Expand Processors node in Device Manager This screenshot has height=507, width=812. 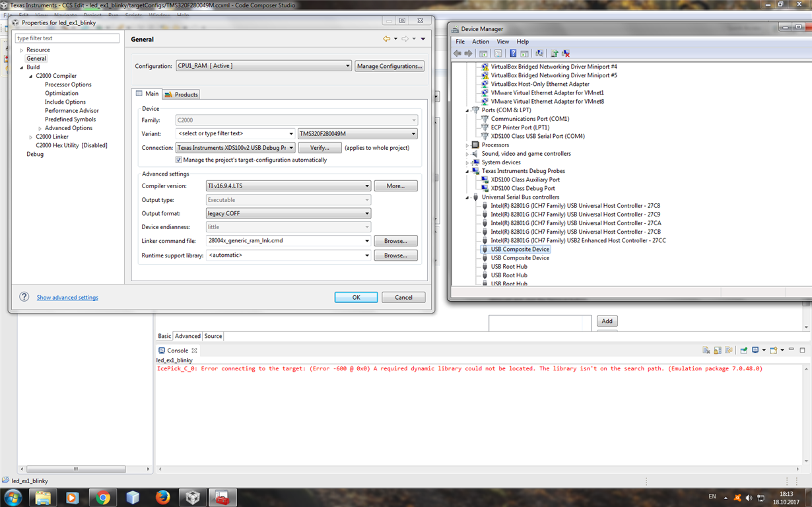point(467,145)
